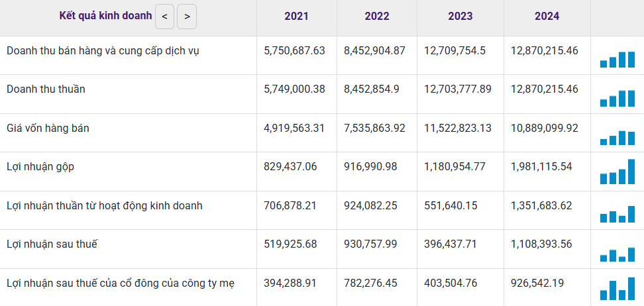644x306 pixels.
Task: Select value 1,108,393.56
Action: click(541, 244)
